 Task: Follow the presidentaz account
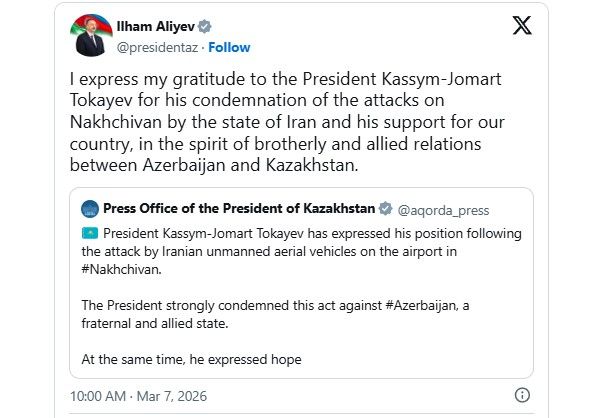[229, 47]
